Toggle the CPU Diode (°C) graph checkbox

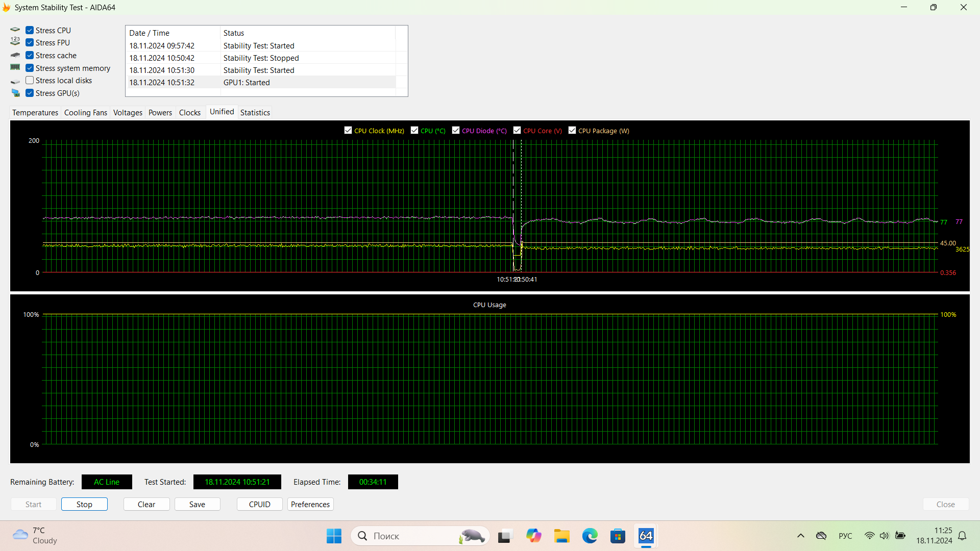coord(456,131)
